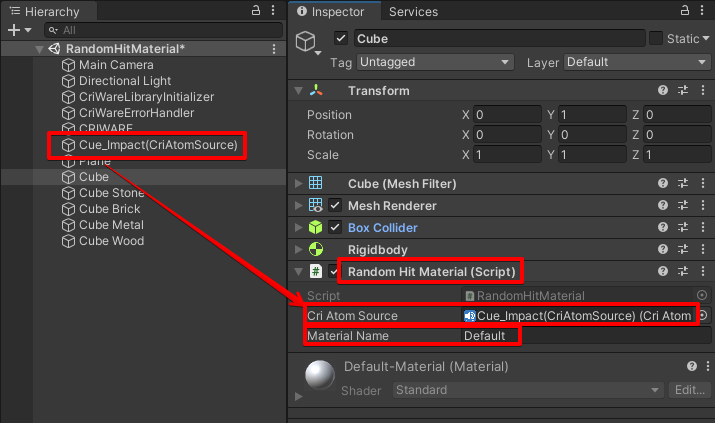Click Position Y value field
This screenshot has height=423, width=715.
(x=592, y=115)
